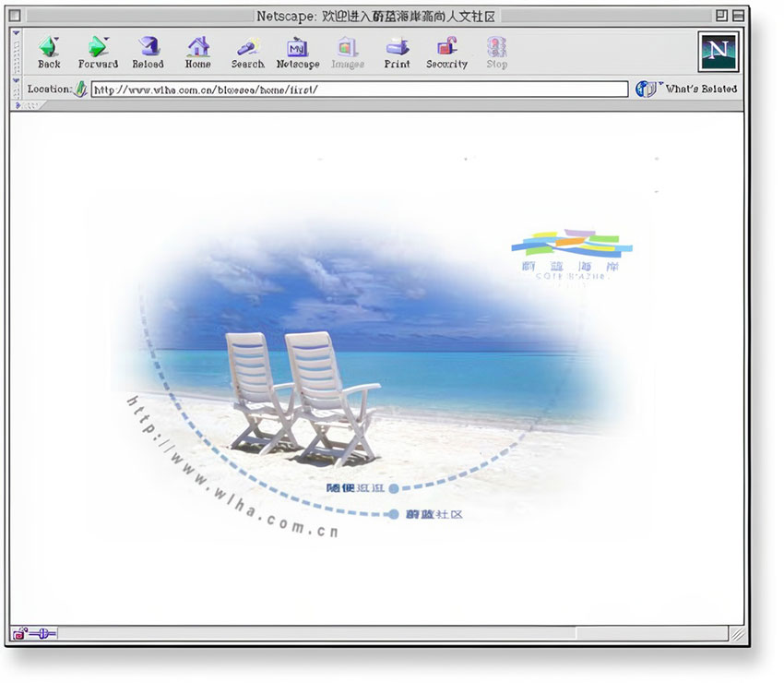Click the Back navigation button
784x683 pixels.
(49, 52)
